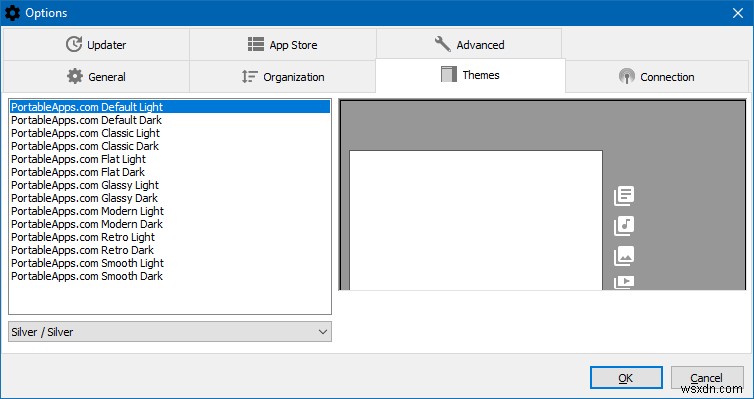Click the Music icon in theme preview
This screenshot has height=399, width=754.
pos(624,225)
